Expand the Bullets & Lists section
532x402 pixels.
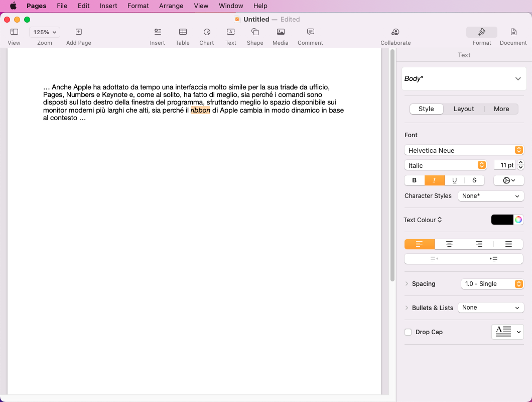coord(407,308)
